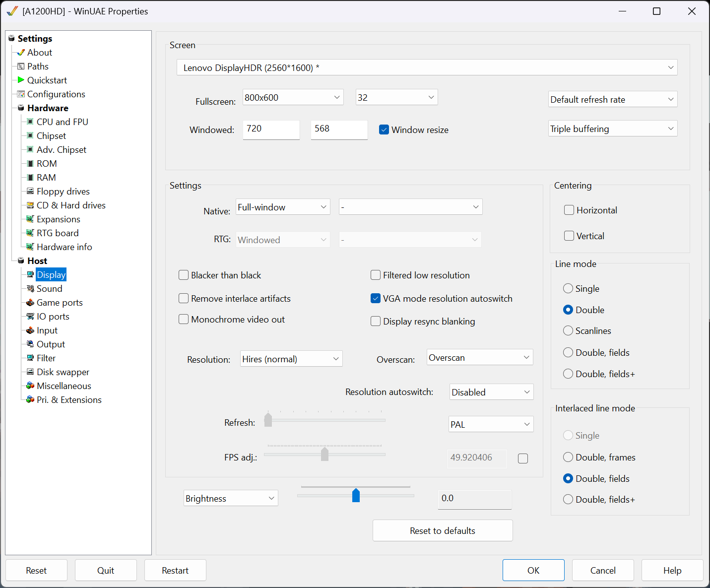Click the Game ports joystick icon

pos(30,302)
